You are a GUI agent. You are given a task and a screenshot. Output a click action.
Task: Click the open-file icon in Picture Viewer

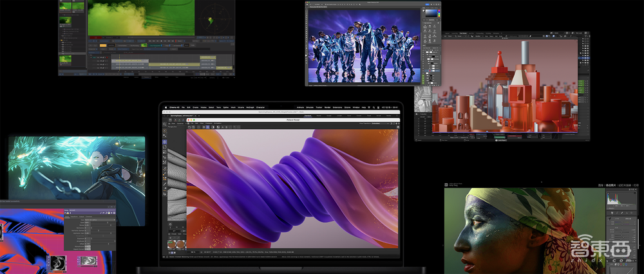[x=189, y=127]
